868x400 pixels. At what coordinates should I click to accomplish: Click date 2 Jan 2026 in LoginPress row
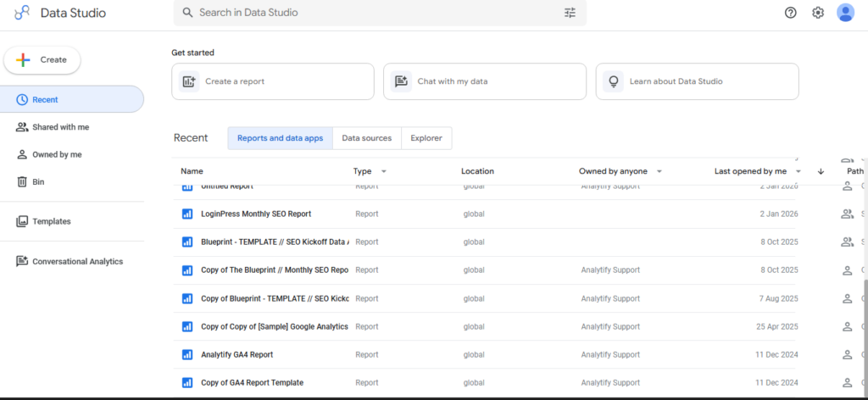pyautogui.click(x=779, y=214)
